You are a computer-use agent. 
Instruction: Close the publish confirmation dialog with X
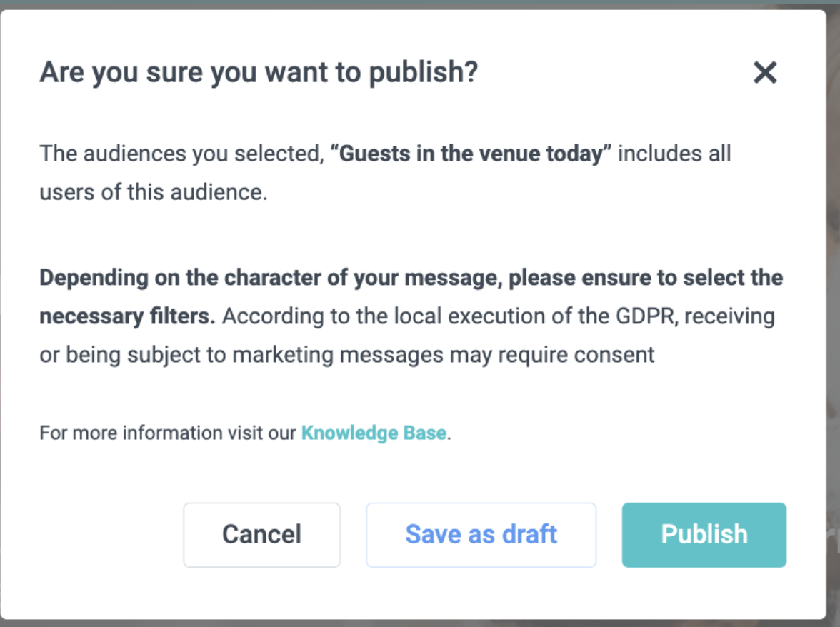[x=764, y=72]
